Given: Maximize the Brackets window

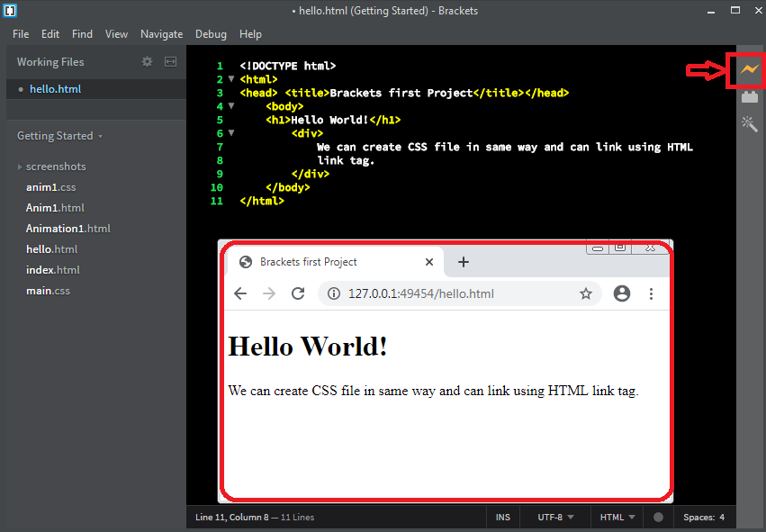Looking at the screenshot, I should [x=735, y=11].
